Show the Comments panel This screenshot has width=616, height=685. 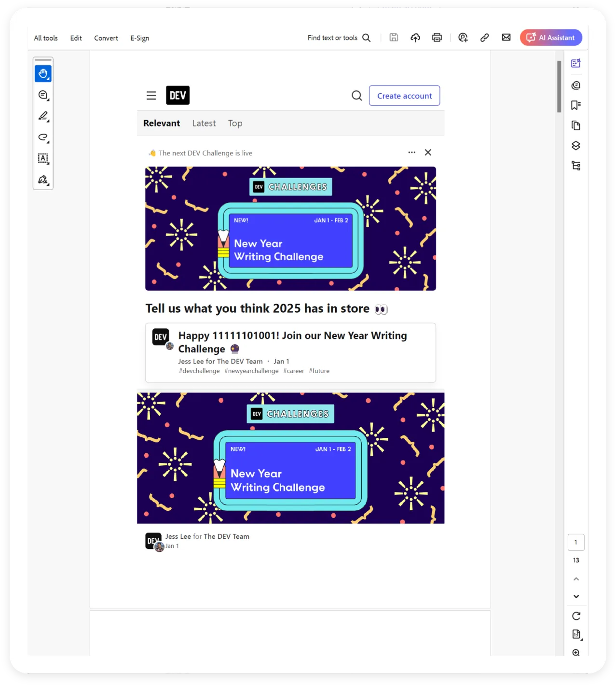coord(576,85)
